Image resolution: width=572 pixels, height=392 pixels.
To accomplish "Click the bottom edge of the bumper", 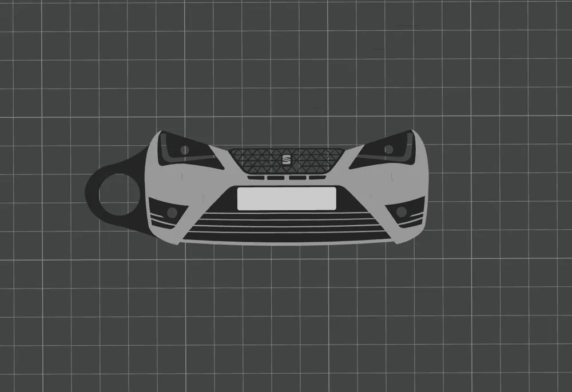I will point(286,241).
